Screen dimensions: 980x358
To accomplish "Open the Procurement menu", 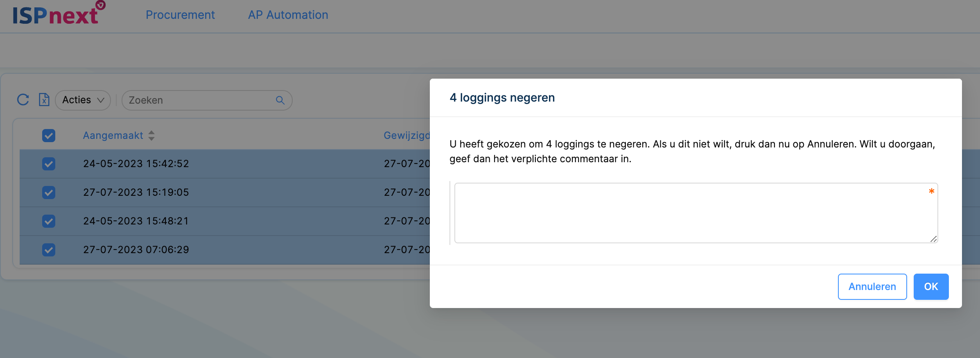I will (180, 15).
